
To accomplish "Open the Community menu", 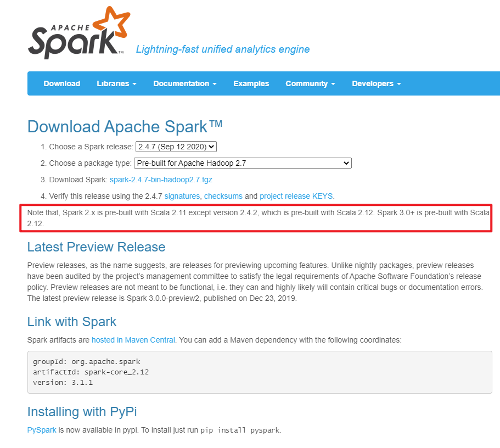I will 310,83.
